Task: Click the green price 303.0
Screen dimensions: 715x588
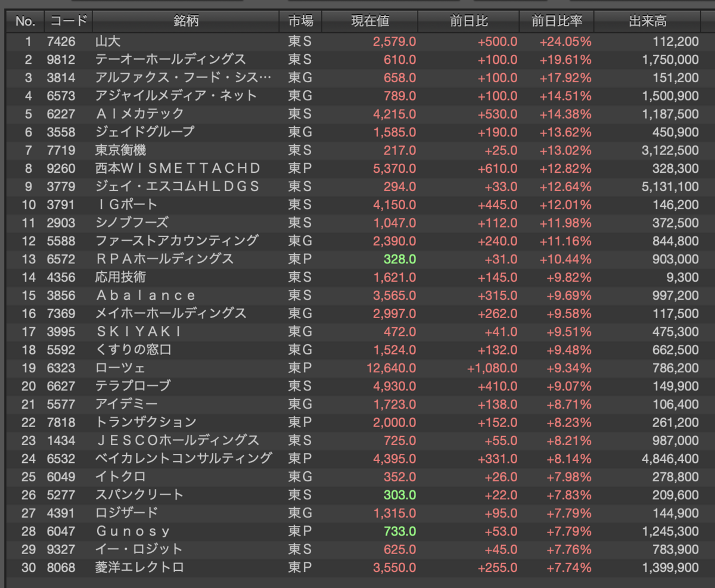Action: pos(400,494)
